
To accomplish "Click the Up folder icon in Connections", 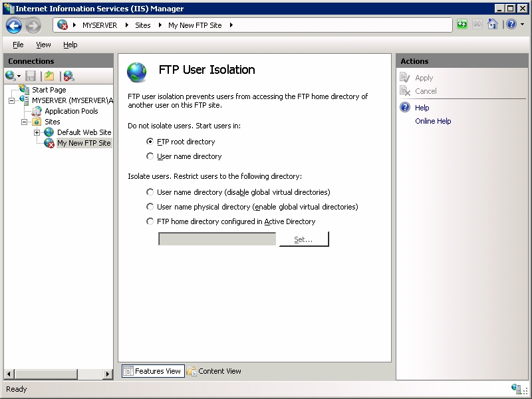I will [x=49, y=76].
